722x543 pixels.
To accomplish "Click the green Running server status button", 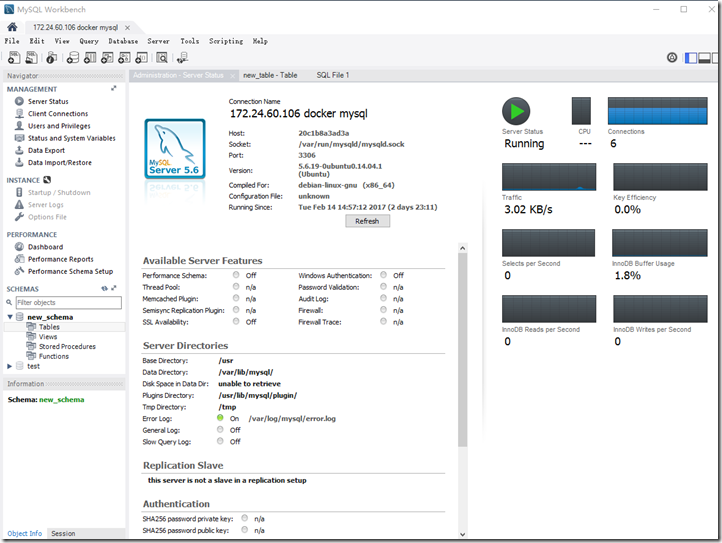I will point(516,111).
